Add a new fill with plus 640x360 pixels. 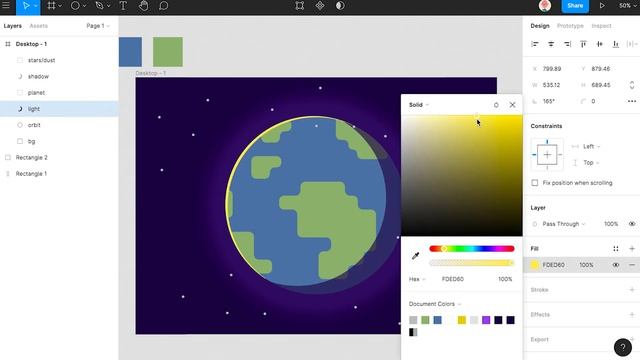click(x=632, y=249)
